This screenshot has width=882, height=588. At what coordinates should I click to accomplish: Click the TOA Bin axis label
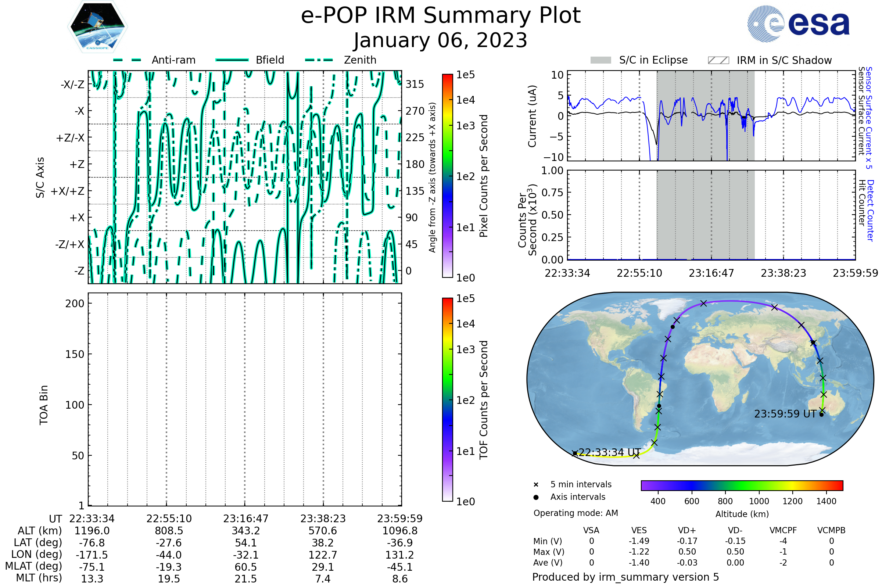tap(44, 405)
